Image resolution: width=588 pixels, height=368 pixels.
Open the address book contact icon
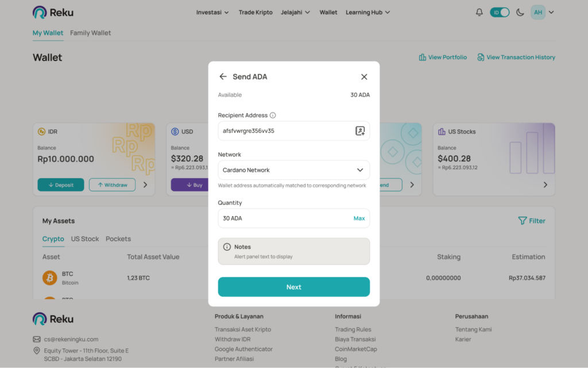coord(360,131)
